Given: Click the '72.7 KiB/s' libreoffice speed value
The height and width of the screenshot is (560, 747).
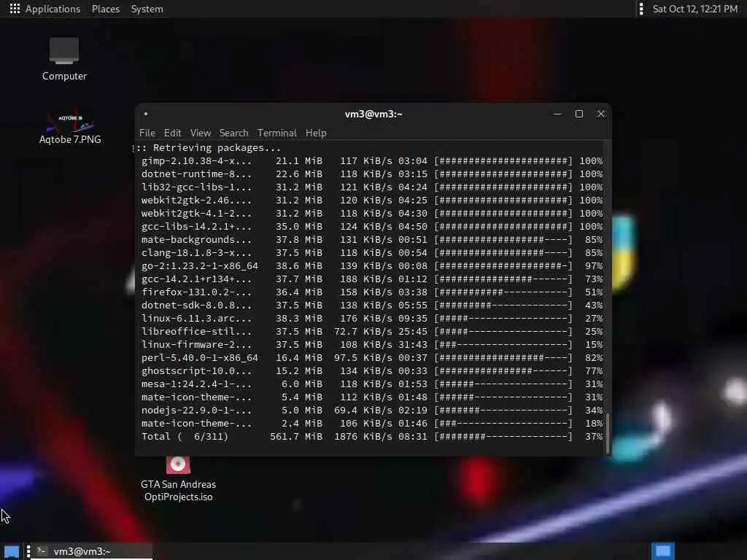Looking at the screenshot, I should click(x=363, y=332).
